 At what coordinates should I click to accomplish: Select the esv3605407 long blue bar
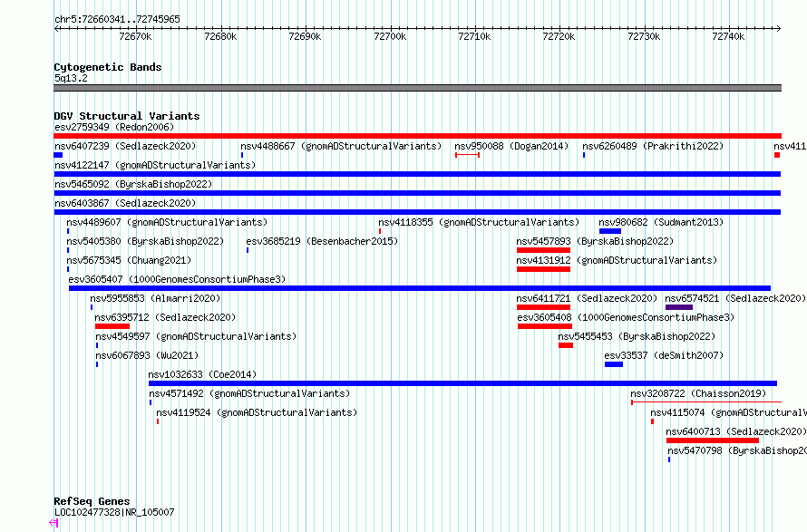click(420, 288)
